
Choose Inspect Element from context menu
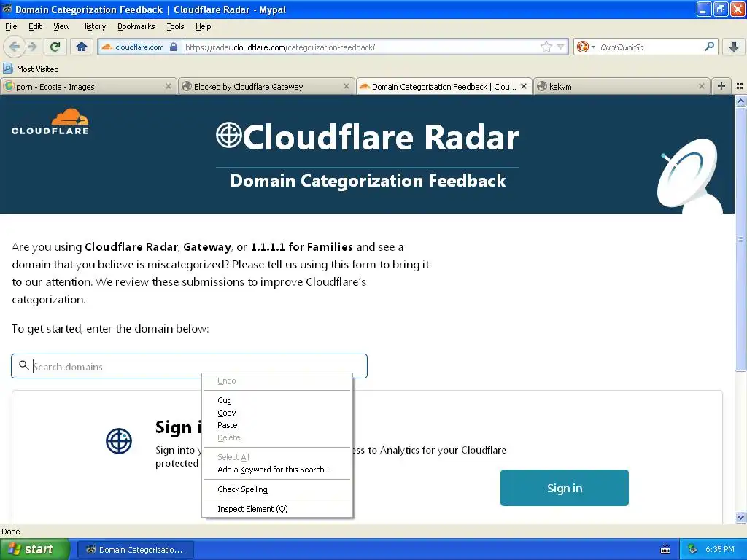[x=277, y=509]
